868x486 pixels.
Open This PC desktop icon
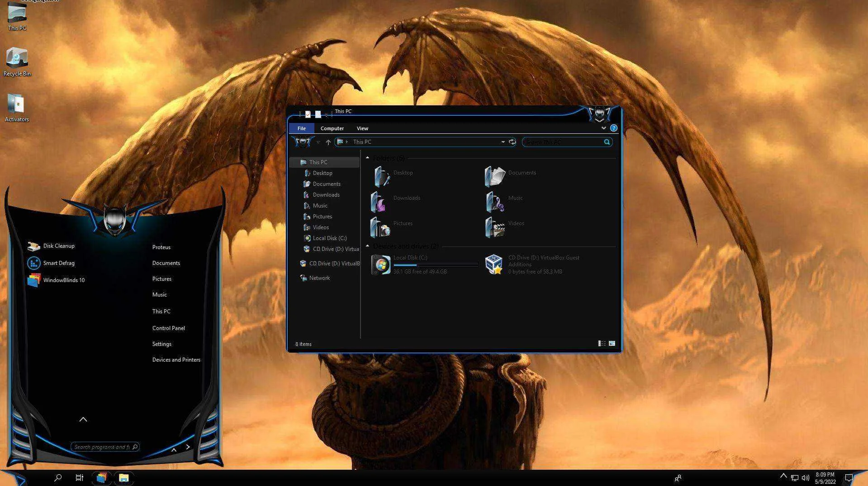click(x=17, y=16)
